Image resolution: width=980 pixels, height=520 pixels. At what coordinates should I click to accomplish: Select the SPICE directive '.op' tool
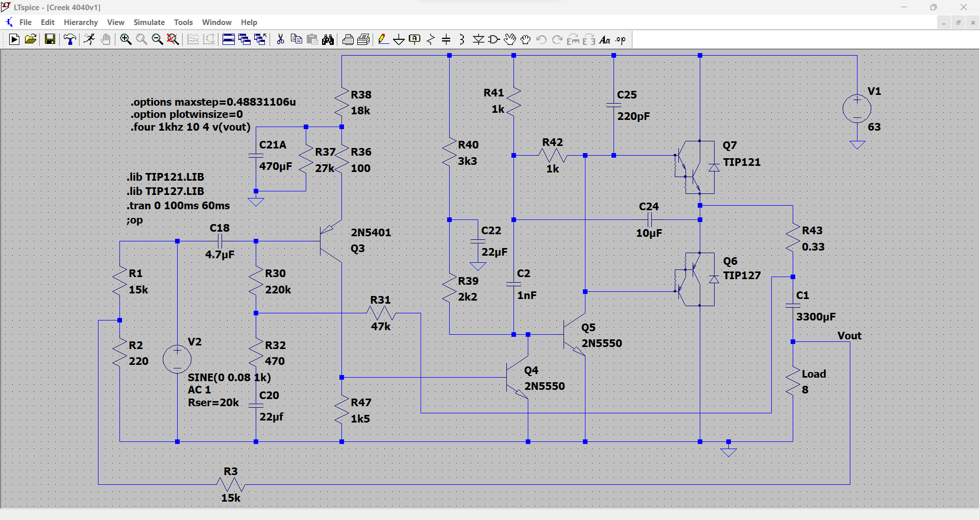pos(621,40)
